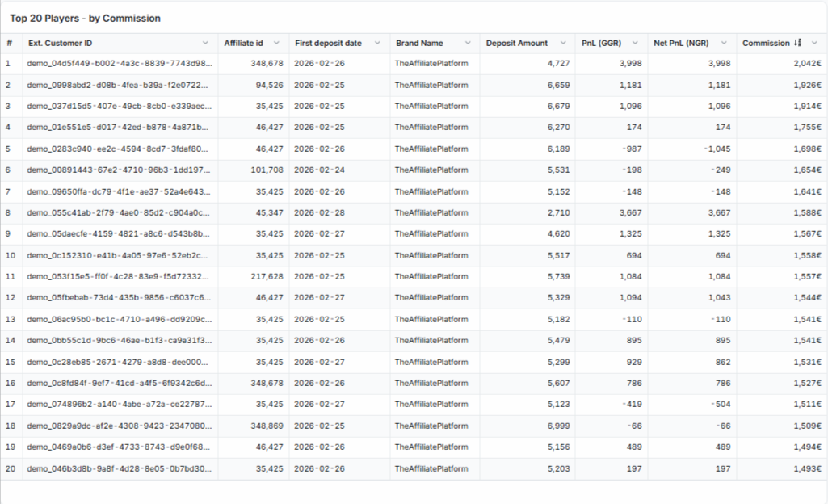Image resolution: width=828 pixels, height=504 pixels.
Task: Select customer ID demo_04d5f449 in row 1
Action: [x=119, y=63]
